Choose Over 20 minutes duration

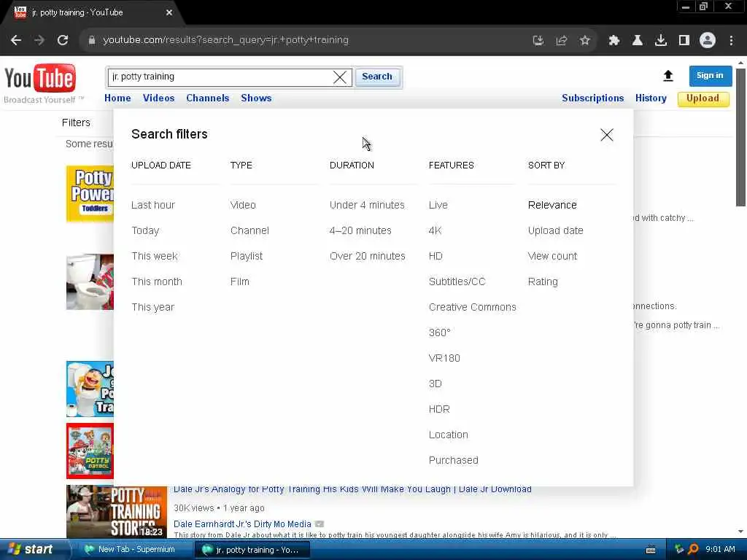point(368,256)
